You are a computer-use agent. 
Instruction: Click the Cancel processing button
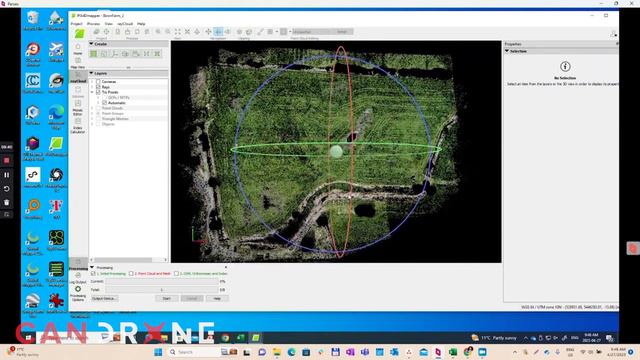coord(192,298)
